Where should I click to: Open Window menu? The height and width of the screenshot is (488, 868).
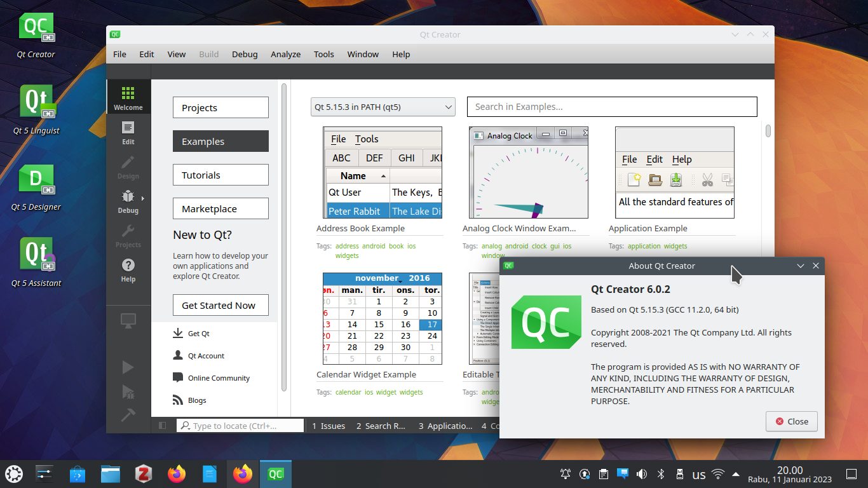coord(363,54)
